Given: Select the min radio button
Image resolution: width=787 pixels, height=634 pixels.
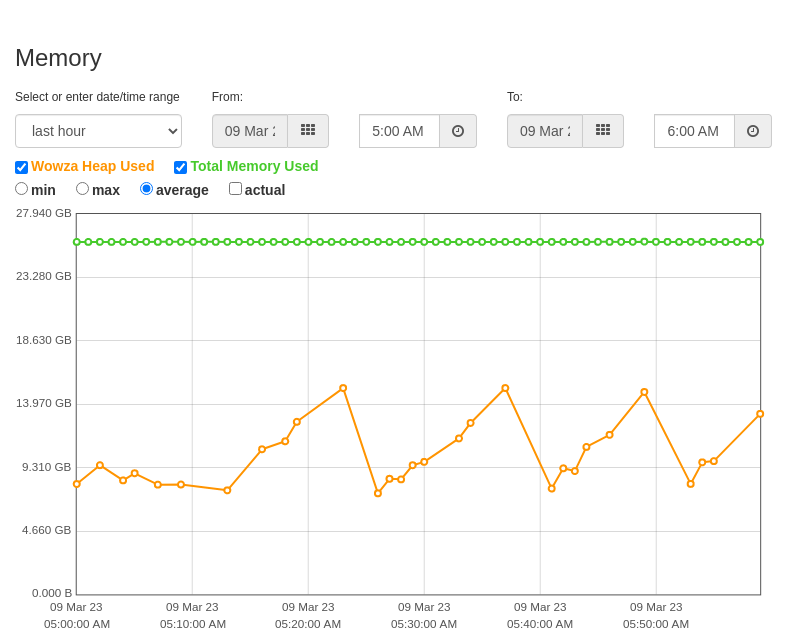Looking at the screenshot, I should pos(22,189).
